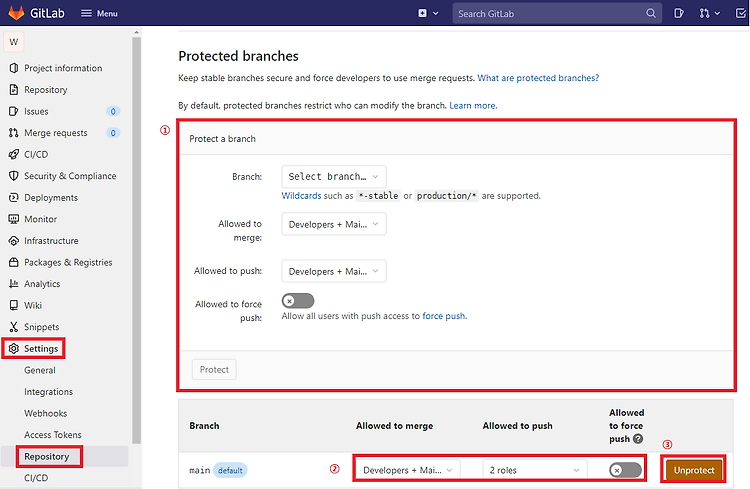
Task: Open the merge requests icon in top bar
Action: pyautogui.click(x=704, y=13)
